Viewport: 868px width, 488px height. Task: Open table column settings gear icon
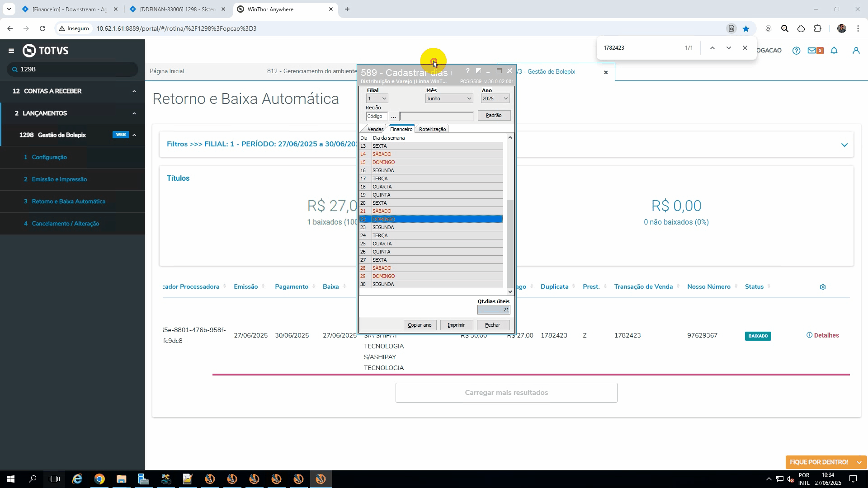pos(823,287)
